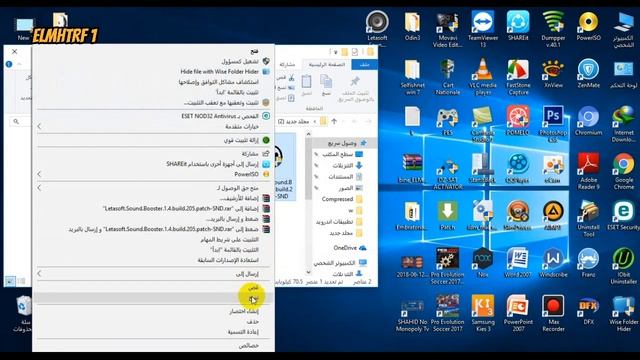This screenshot has height=360, width=640.
Task: Launch PowerISO from the desktop
Action: [588, 26]
